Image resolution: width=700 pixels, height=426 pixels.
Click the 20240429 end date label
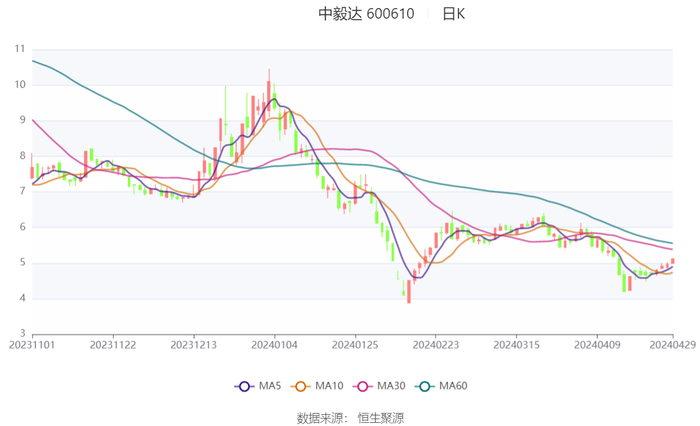tap(672, 345)
